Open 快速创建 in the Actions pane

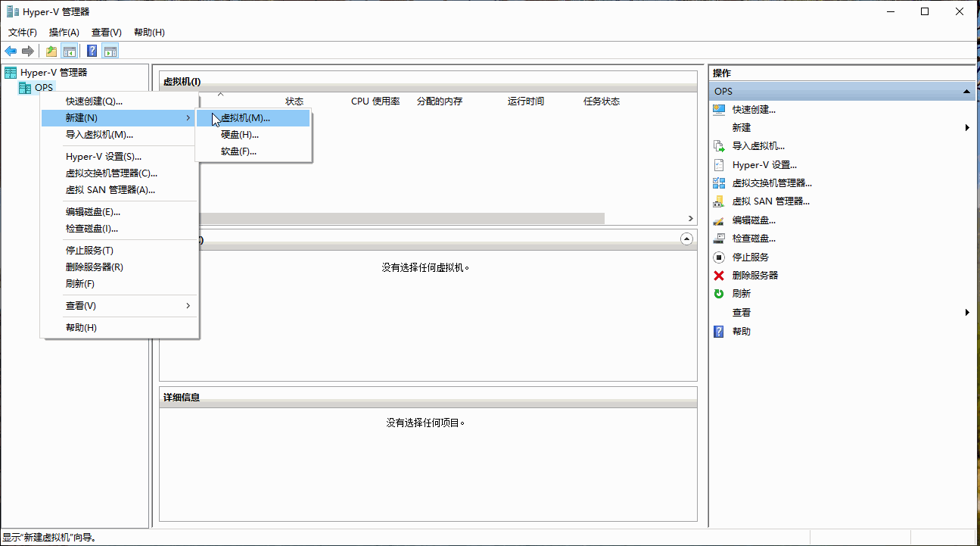[x=754, y=109]
